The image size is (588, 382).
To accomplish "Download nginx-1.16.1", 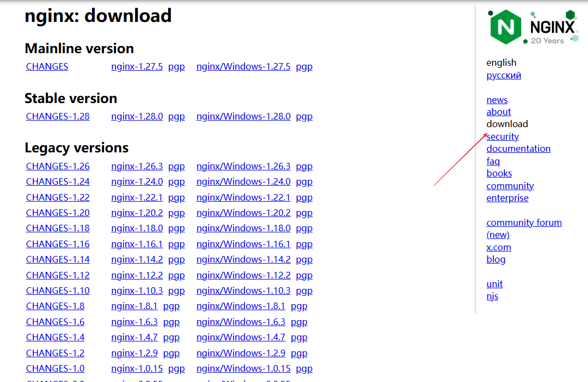I will [x=137, y=244].
